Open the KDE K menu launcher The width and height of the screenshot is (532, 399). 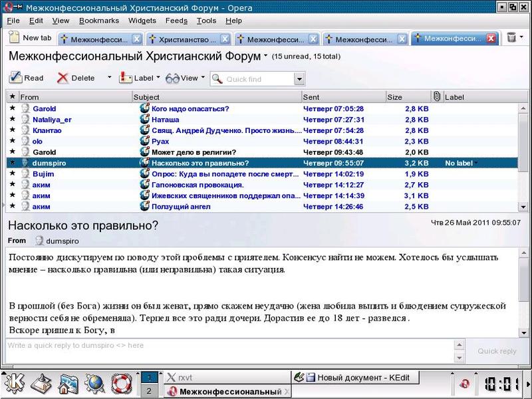(15, 383)
